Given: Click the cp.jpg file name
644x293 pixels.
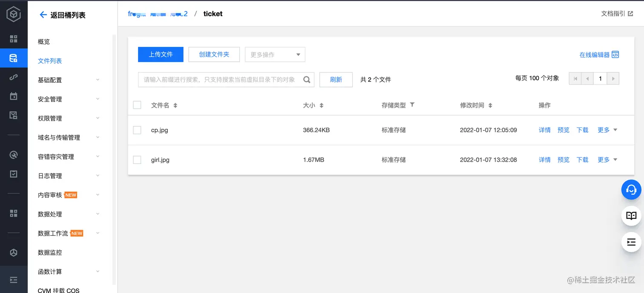Looking at the screenshot, I should tap(160, 130).
